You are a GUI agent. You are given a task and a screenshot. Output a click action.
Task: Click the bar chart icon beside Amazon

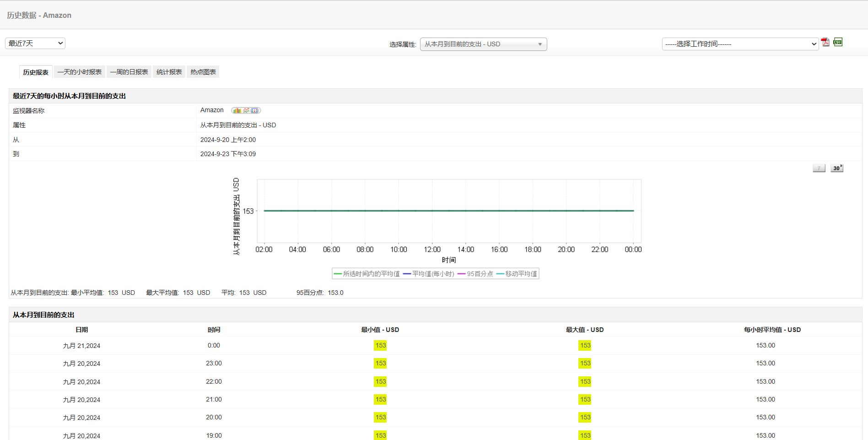[x=237, y=111]
